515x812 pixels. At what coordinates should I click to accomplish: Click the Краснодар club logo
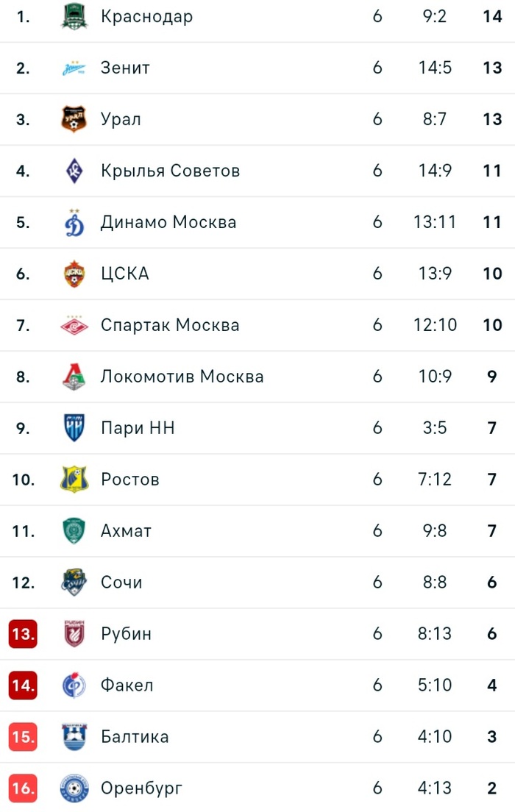coord(74,16)
